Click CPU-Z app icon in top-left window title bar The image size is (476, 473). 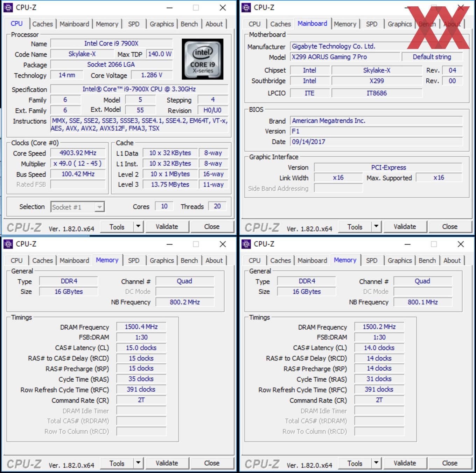pos(8,7)
